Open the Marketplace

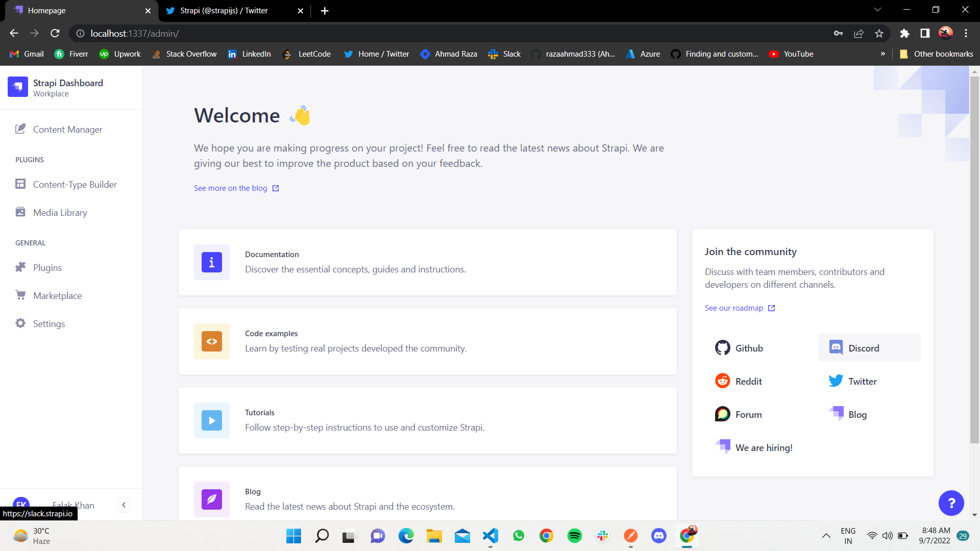click(x=58, y=295)
